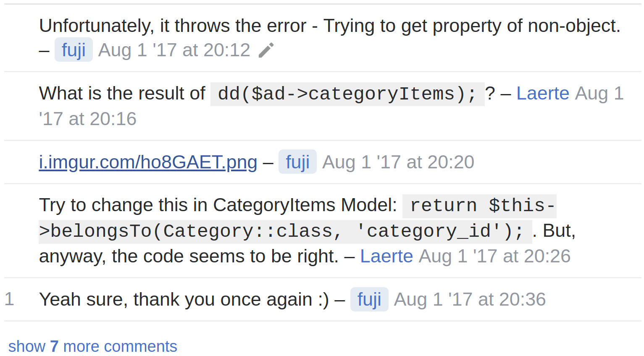This screenshot has width=644, height=356.
Task: Open Laerte's profile on the belongsTo comment
Action: click(x=386, y=256)
